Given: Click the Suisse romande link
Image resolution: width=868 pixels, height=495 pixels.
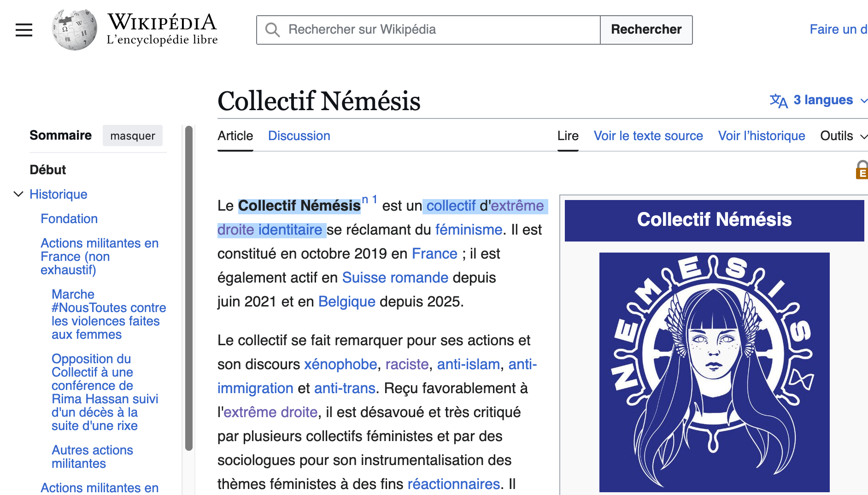Looking at the screenshot, I should click(x=395, y=277).
